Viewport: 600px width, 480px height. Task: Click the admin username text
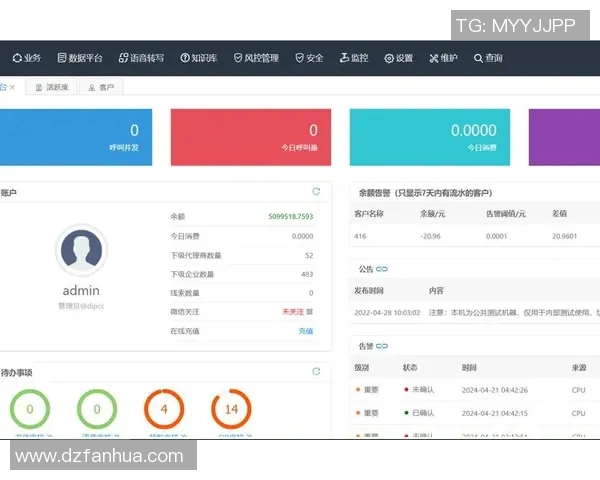[81, 291]
